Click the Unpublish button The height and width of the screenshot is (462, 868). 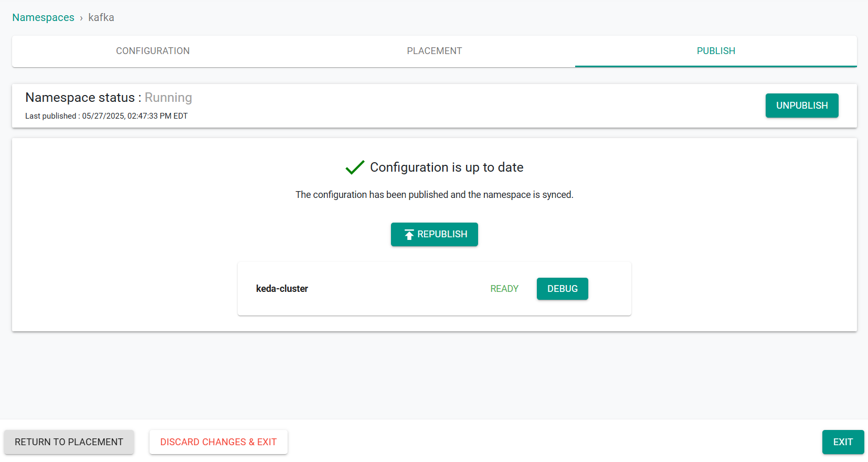(802, 106)
